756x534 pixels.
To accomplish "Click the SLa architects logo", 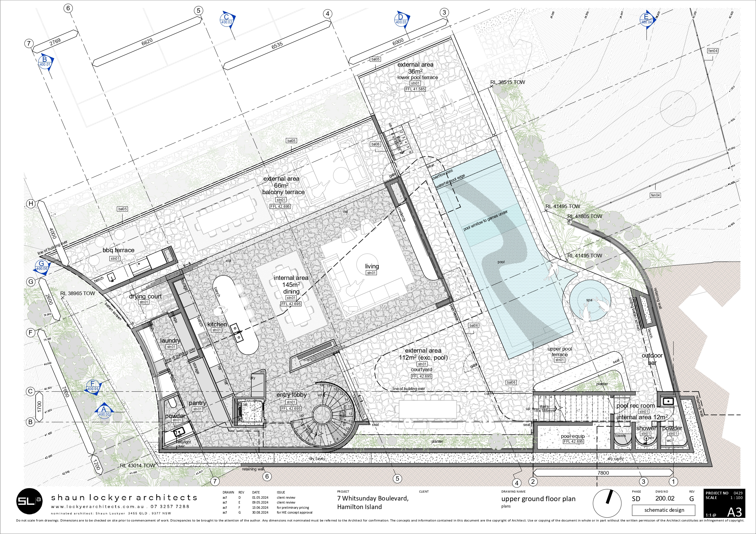I will point(29,501).
